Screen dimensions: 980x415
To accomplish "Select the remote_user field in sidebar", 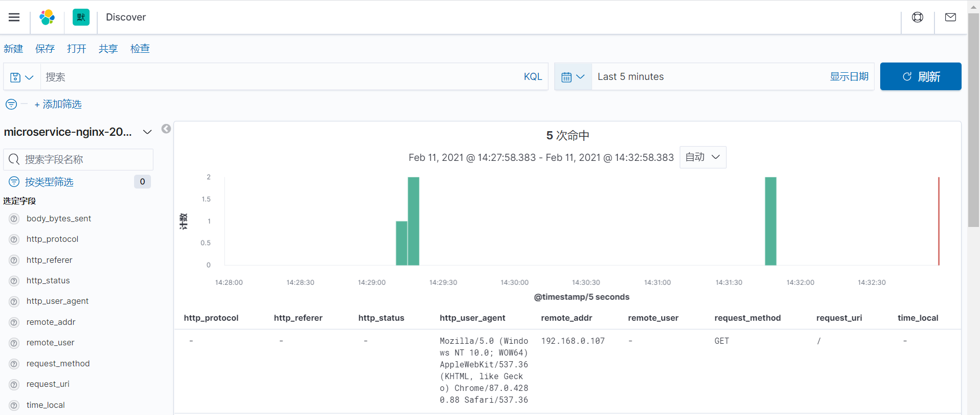I will tap(50, 343).
